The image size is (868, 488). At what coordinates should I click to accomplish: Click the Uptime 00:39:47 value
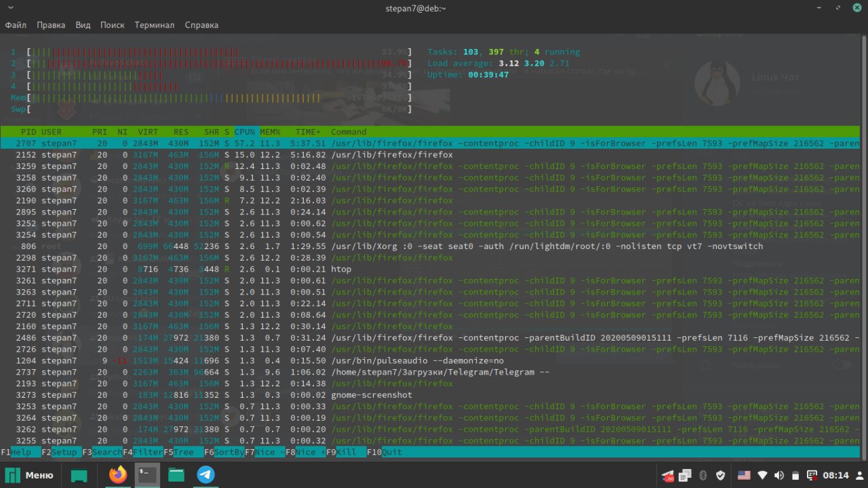488,75
